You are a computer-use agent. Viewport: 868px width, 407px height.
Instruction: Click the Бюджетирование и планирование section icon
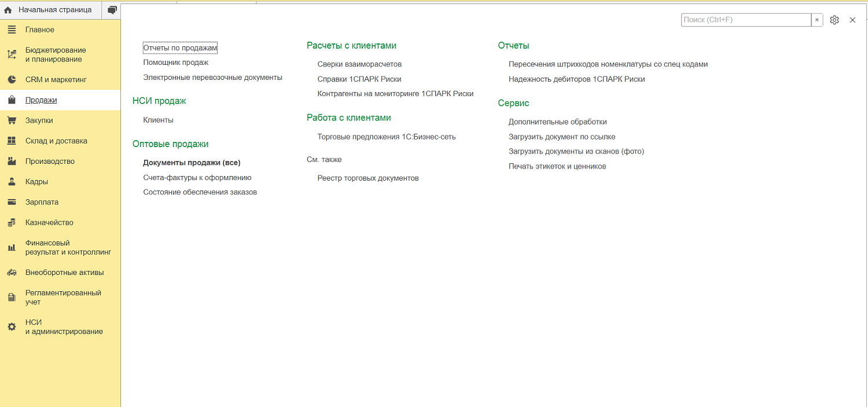coord(12,54)
